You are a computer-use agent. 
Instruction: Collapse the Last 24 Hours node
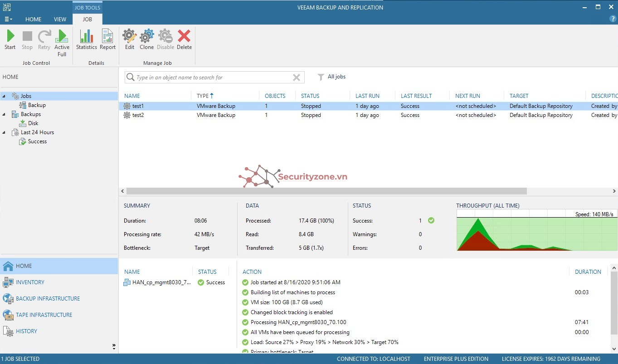[4, 132]
